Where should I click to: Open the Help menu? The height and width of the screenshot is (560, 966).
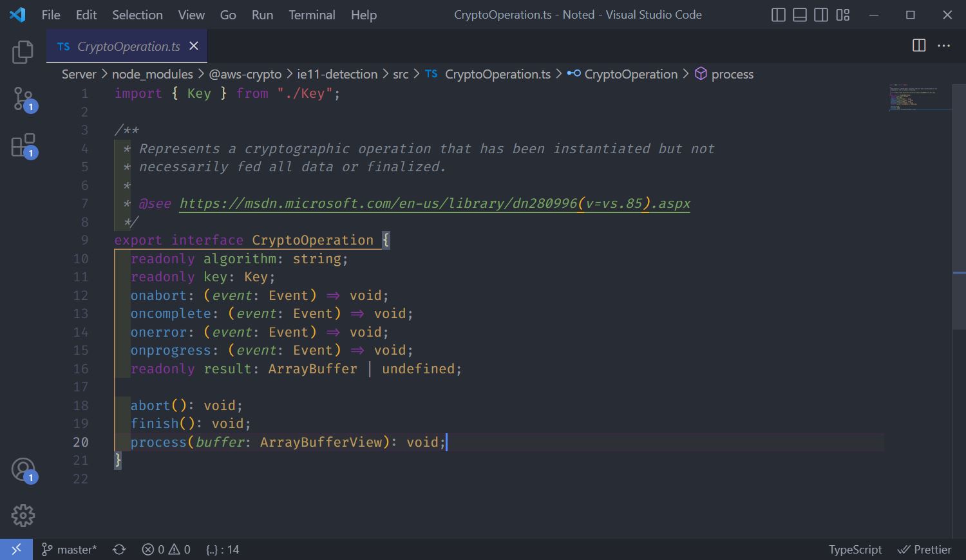tap(364, 15)
